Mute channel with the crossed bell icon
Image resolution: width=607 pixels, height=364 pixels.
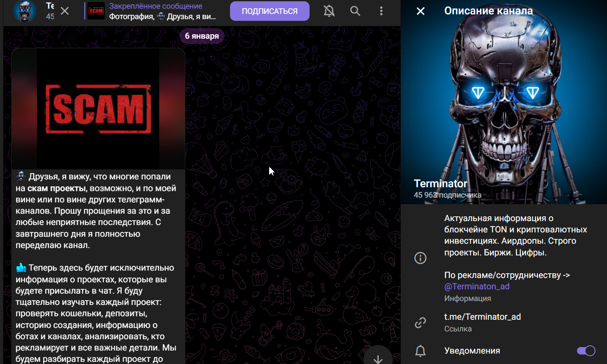tap(329, 11)
